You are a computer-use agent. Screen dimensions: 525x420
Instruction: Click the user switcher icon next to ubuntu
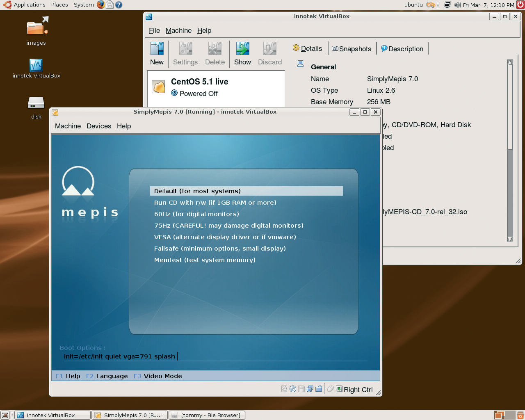click(431, 5)
